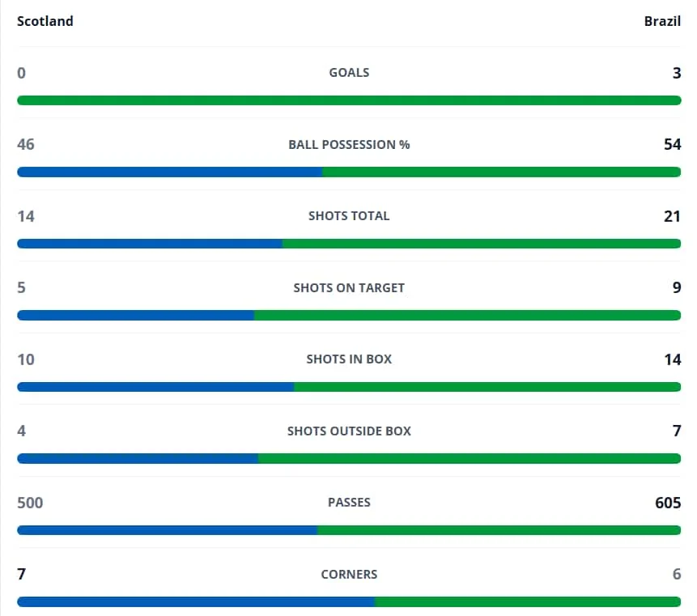Select the SHOTS TOTAL label
Image resolution: width=697 pixels, height=616 pixels.
(349, 216)
